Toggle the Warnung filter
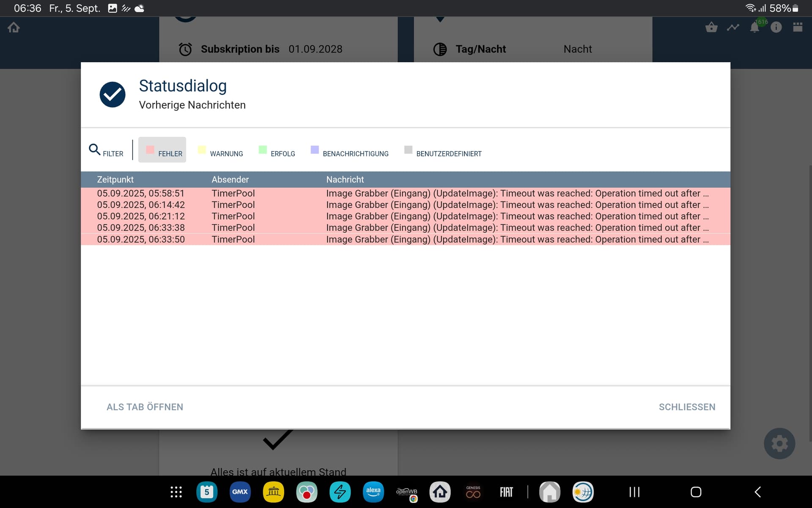 (x=220, y=151)
